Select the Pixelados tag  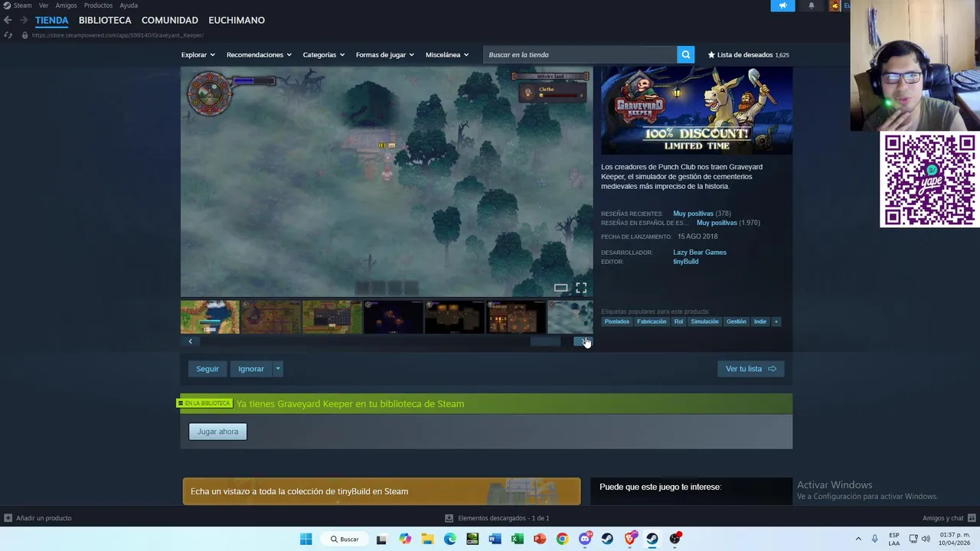pyautogui.click(x=616, y=321)
